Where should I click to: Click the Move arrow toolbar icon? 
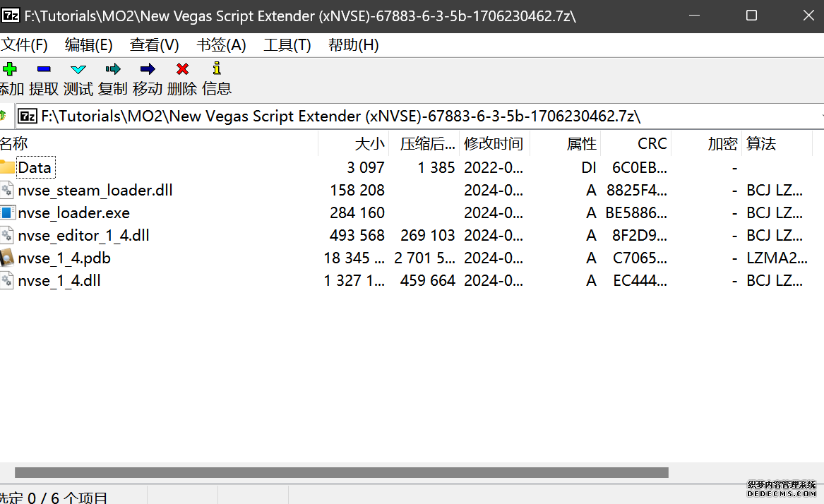click(148, 69)
